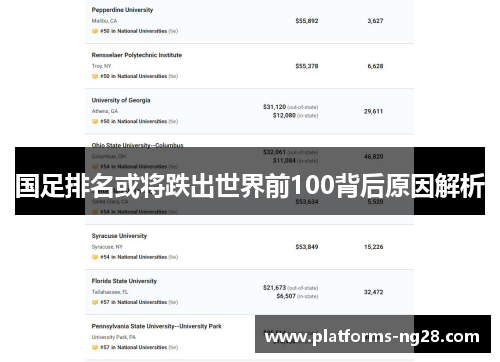Click the University Park, PA location text

[x=114, y=337]
